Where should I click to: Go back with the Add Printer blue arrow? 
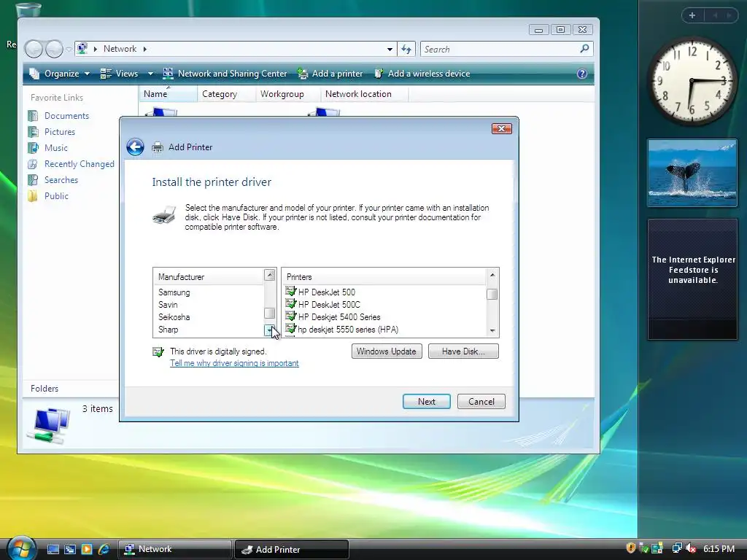pyautogui.click(x=135, y=147)
